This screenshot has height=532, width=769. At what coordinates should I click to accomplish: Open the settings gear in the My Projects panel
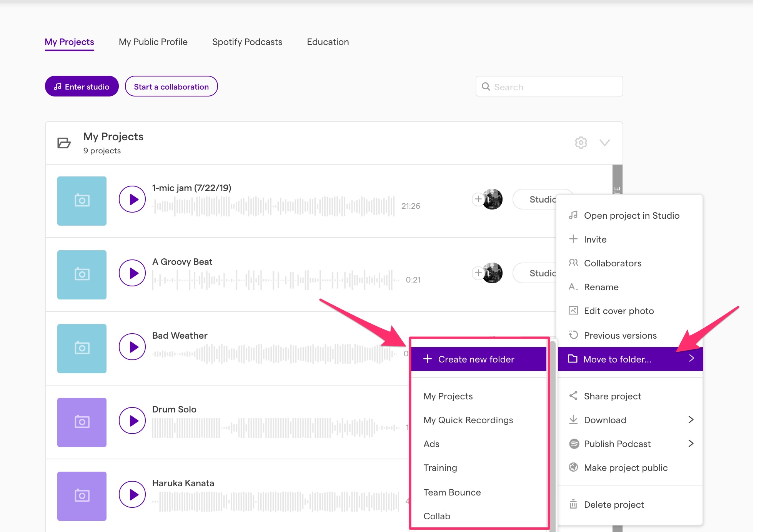pyautogui.click(x=581, y=142)
